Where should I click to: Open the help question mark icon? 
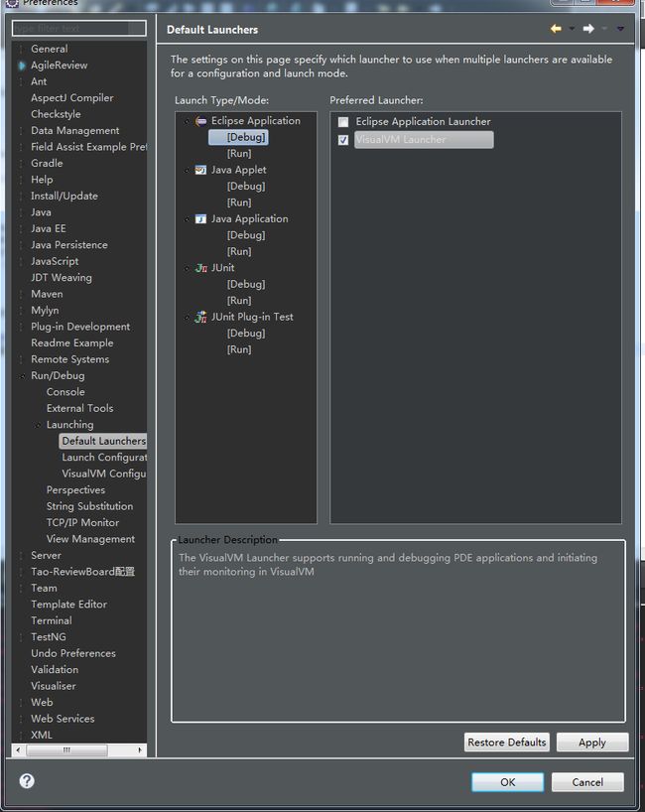tap(27, 781)
